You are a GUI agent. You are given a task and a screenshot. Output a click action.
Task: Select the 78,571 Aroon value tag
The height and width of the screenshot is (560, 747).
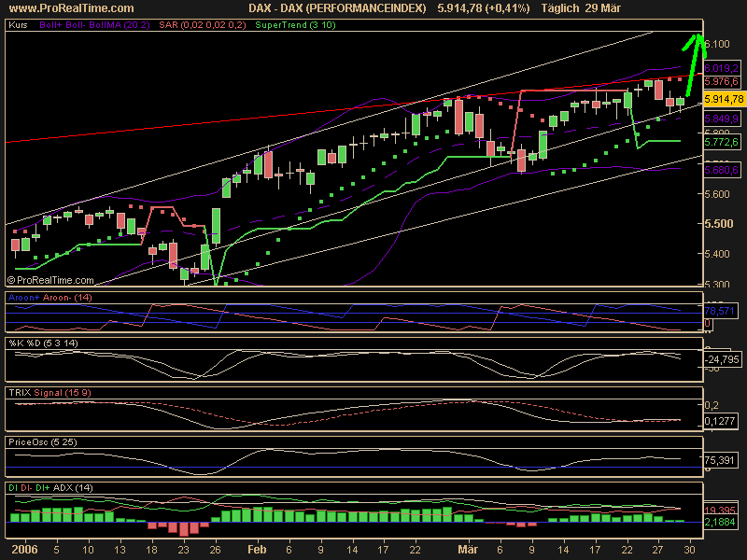719,311
